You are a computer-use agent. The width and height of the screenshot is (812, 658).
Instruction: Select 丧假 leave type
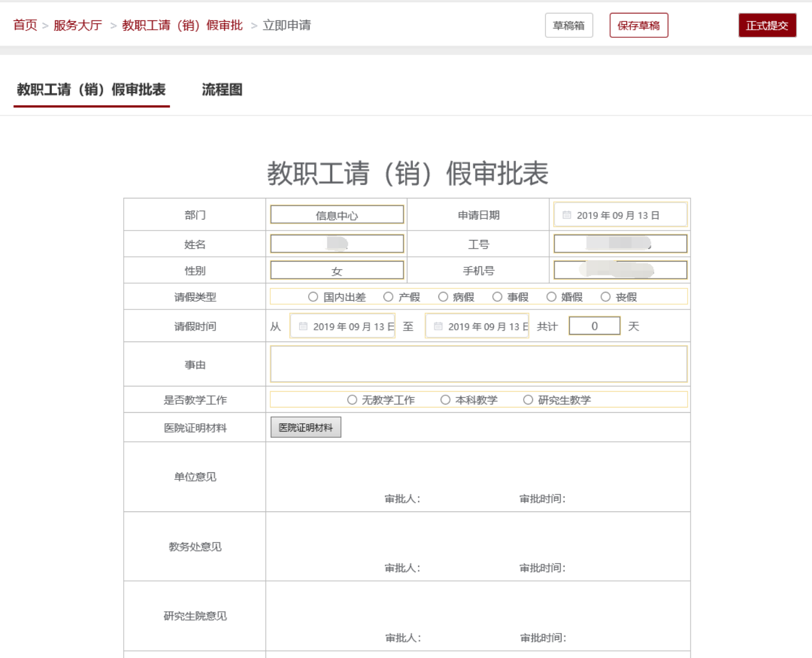point(605,297)
